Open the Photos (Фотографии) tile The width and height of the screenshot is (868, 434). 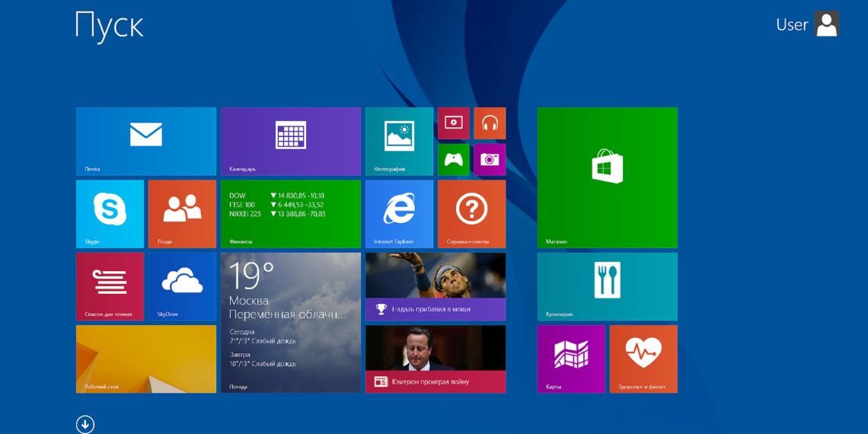tap(399, 141)
